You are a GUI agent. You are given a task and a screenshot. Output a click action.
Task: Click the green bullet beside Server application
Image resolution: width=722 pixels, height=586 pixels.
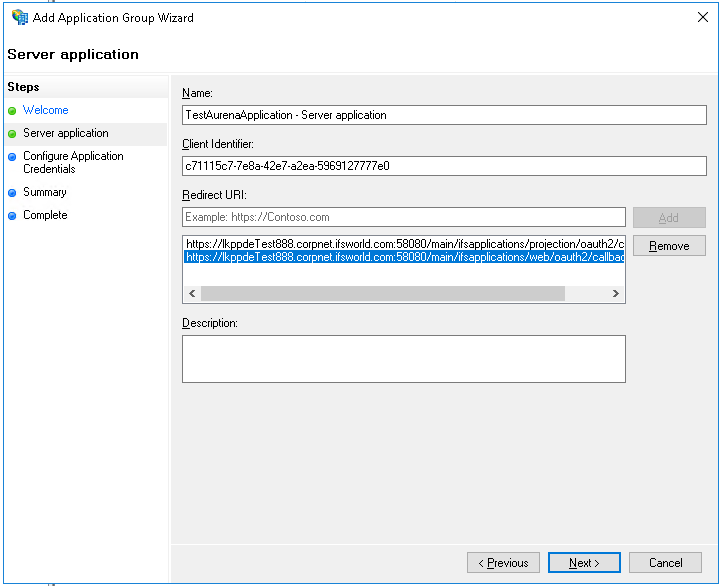click(x=12, y=134)
